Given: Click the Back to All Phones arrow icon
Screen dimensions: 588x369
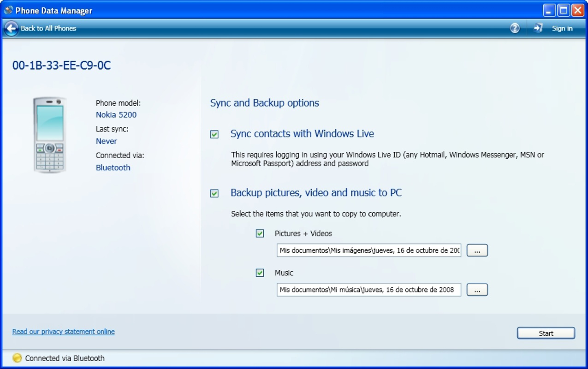Looking at the screenshot, I should tap(11, 28).
